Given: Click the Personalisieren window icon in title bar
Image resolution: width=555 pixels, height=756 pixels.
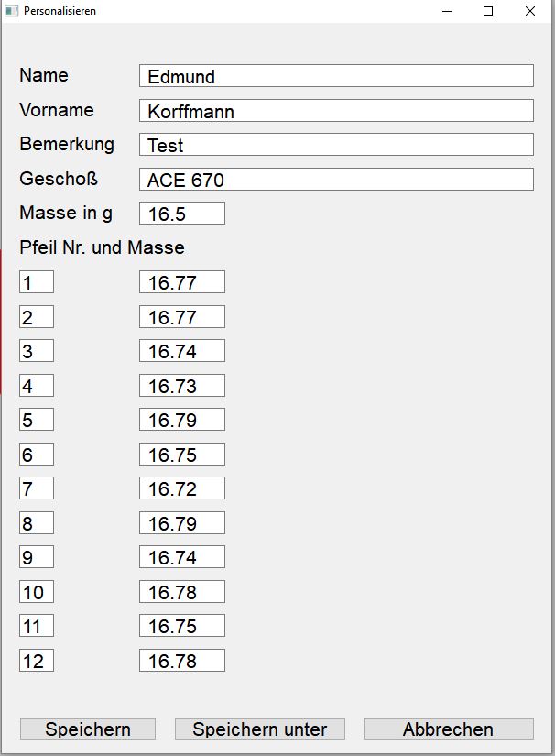Looking at the screenshot, I should point(12,11).
